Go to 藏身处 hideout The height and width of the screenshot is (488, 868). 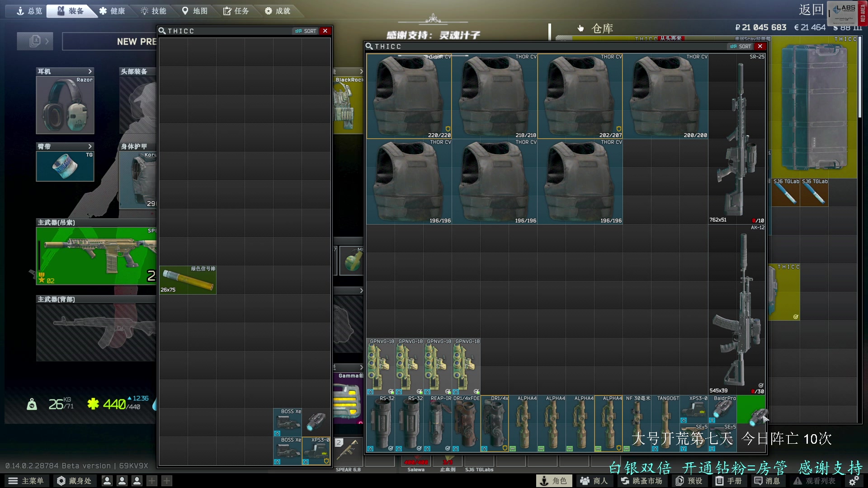click(74, 481)
